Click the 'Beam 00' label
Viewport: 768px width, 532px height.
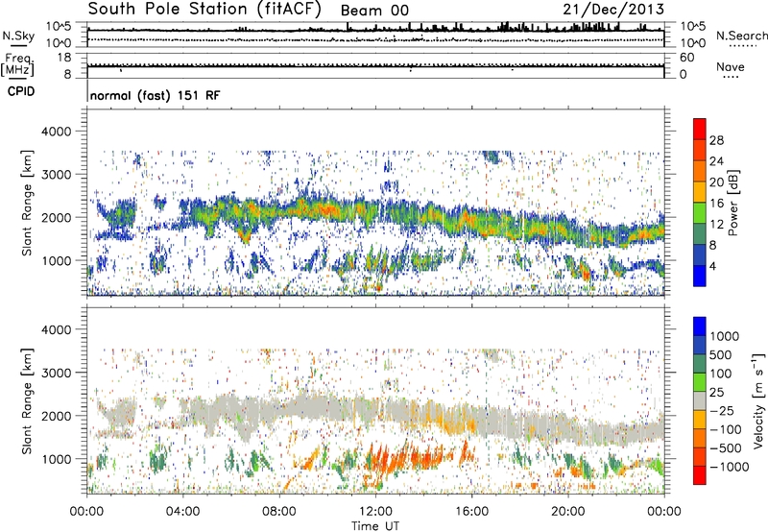click(374, 11)
